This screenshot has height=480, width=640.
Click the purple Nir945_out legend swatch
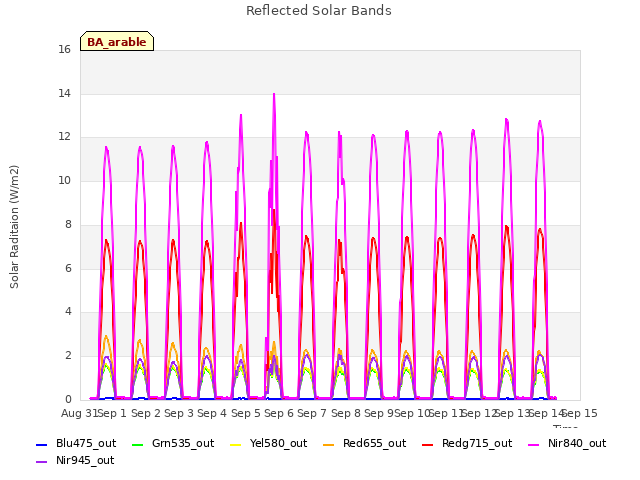coord(42,462)
